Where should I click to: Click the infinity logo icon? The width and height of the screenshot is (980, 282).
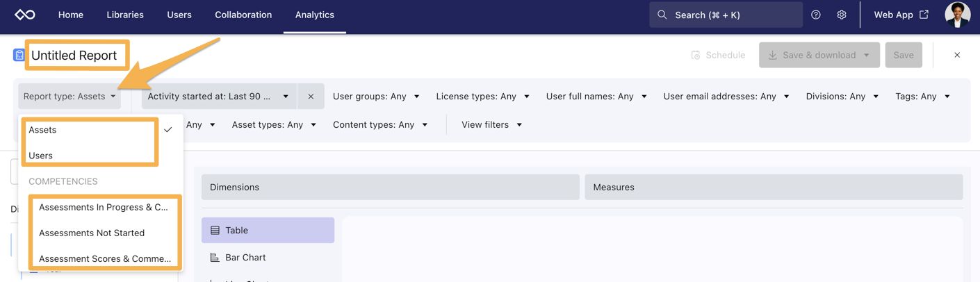click(x=25, y=15)
